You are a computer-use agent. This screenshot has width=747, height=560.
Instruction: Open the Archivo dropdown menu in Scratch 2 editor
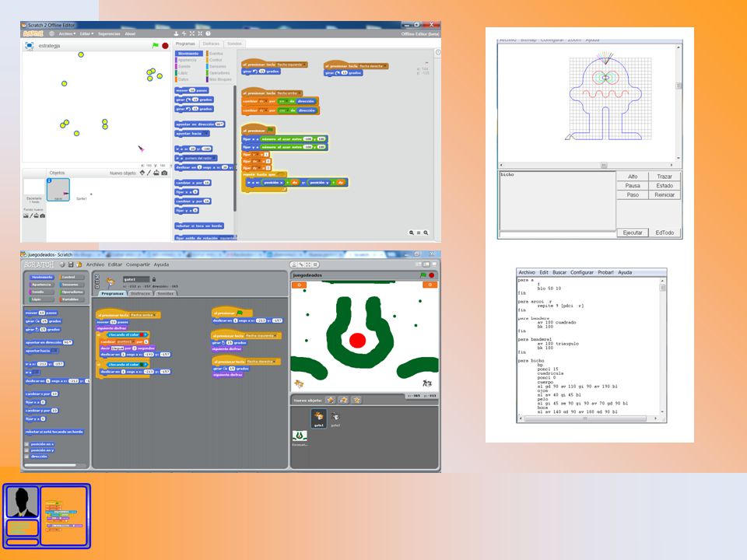[x=67, y=33]
